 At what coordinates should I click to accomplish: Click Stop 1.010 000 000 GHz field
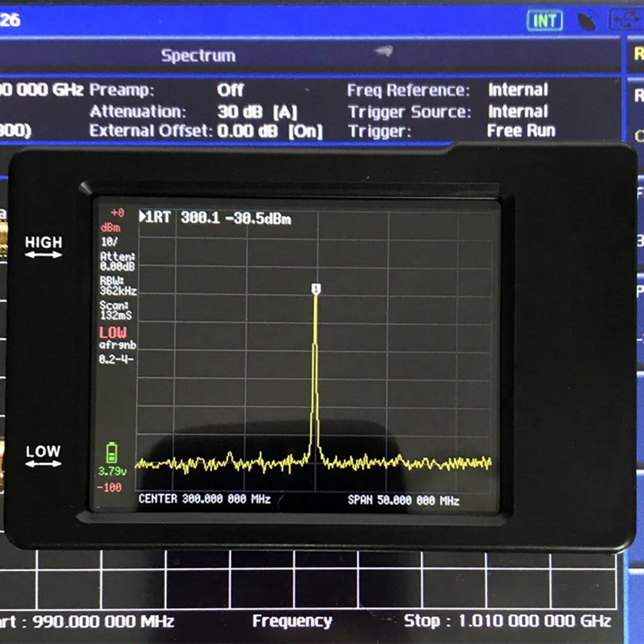507,621
